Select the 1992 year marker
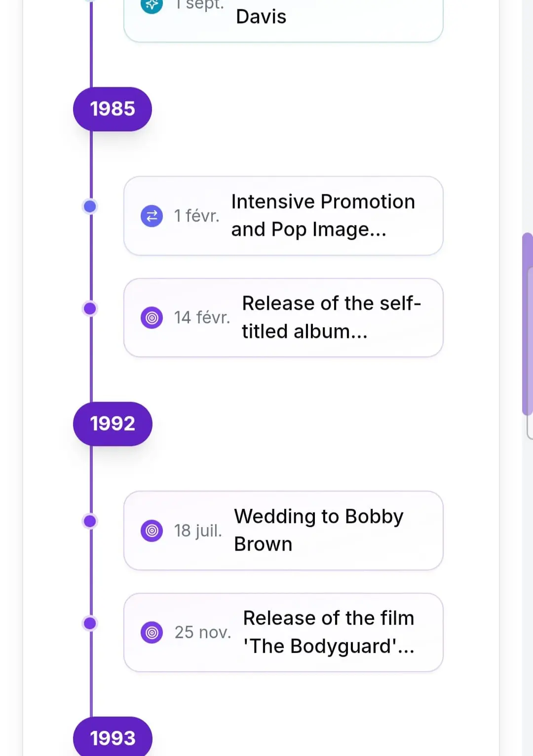Image resolution: width=533 pixels, height=756 pixels. (x=113, y=424)
